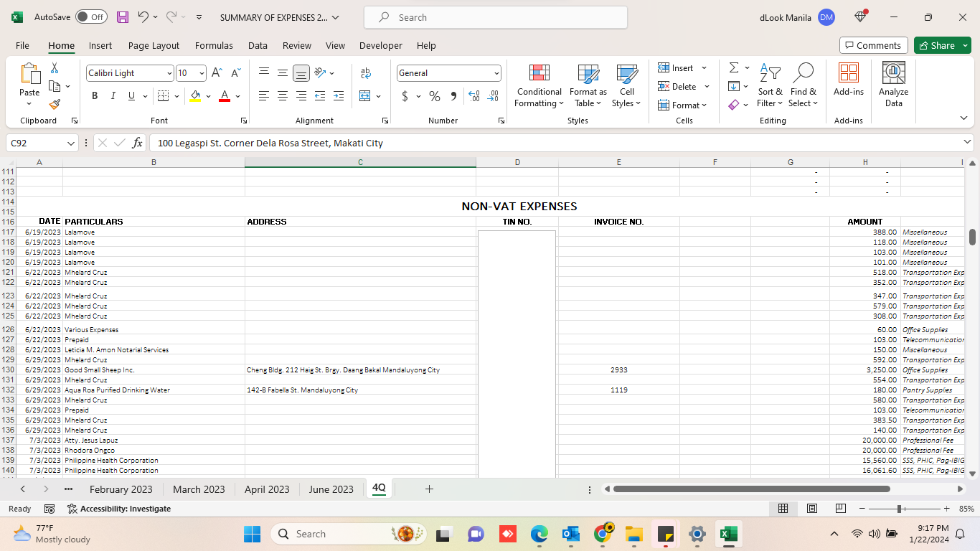The width and height of the screenshot is (980, 551).
Task: Adjust the zoom slider in status bar
Action: click(x=900, y=509)
